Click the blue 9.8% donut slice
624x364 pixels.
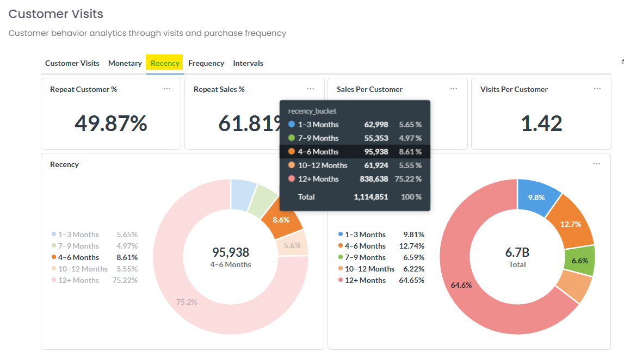pyautogui.click(x=536, y=198)
